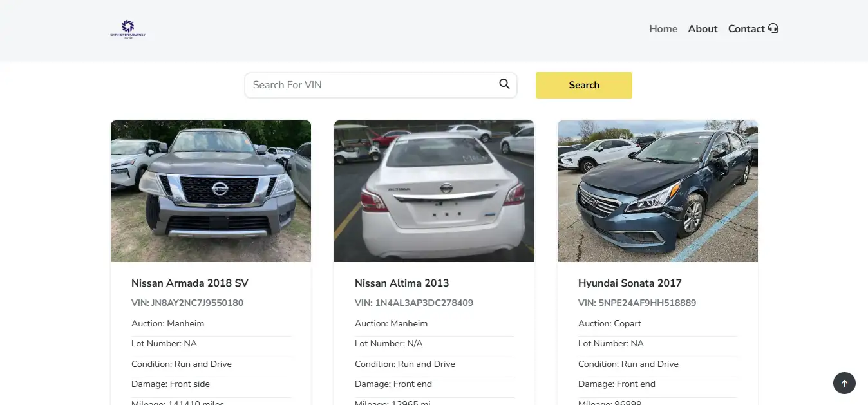Image resolution: width=868 pixels, height=405 pixels.
Task: Open the Home page from the navigation
Action: click(x=663, y=29)
